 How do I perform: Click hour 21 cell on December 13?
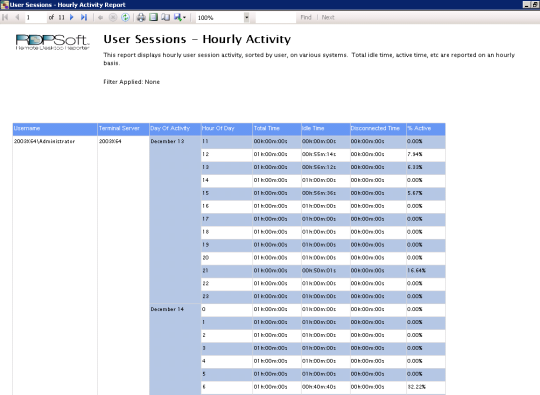227,271
